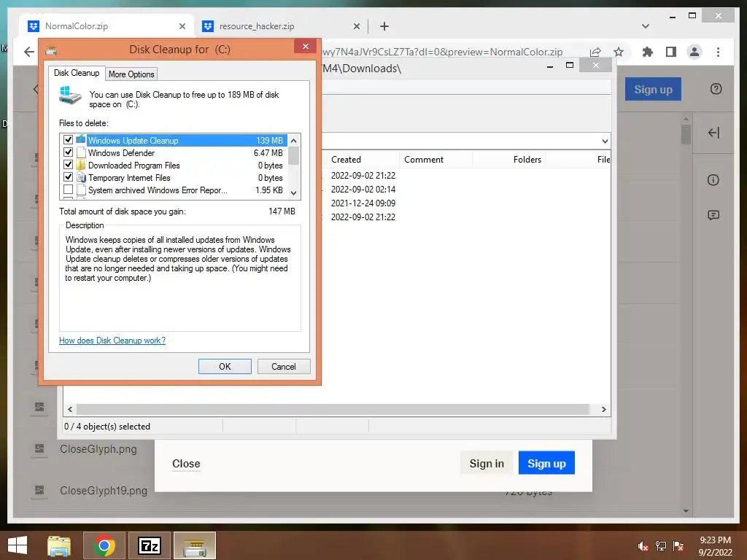
Task: Confirm cleanup with the OK button
Action: coord(225,366)
